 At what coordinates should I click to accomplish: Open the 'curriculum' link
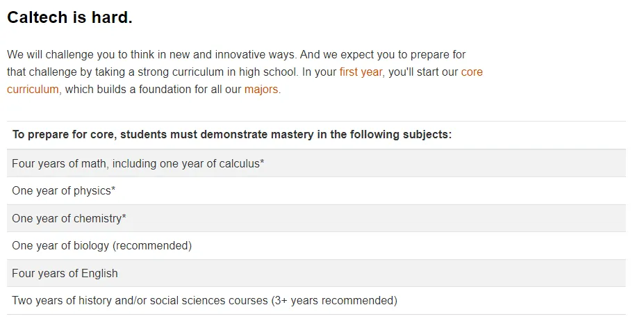pos(33,89)
